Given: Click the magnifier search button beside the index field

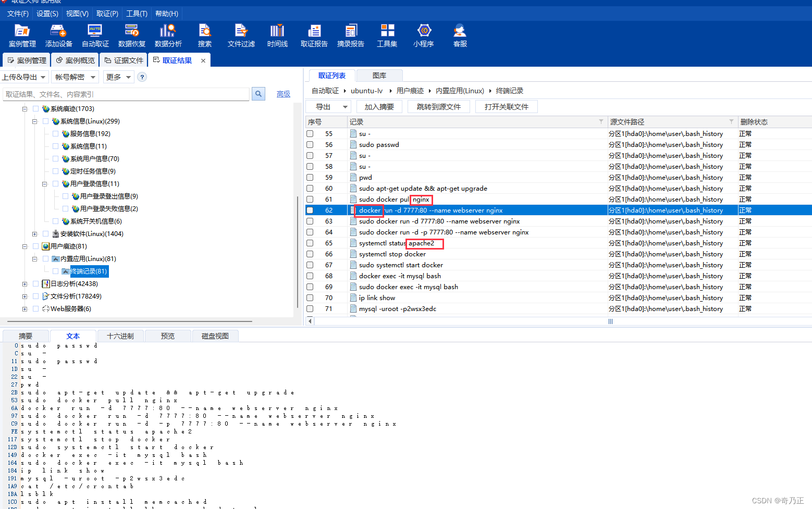Looking at the screenshot, I should (x=259, y=94).
